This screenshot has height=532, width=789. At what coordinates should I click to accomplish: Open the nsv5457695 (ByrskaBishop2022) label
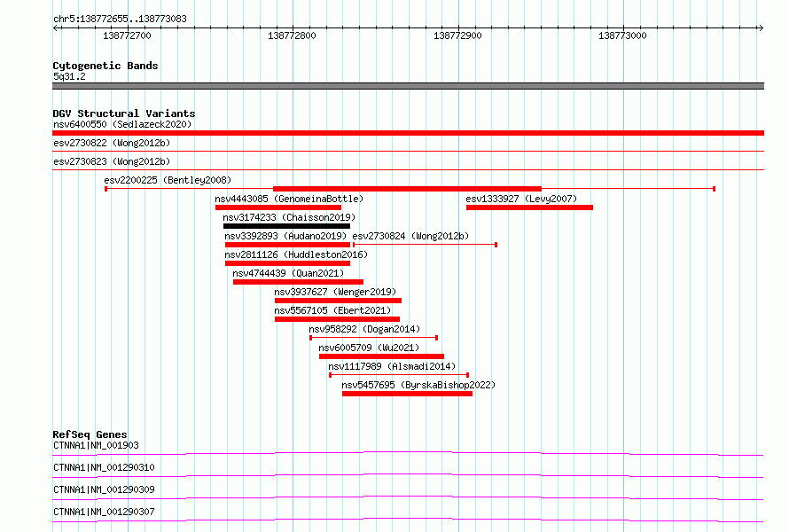tap(418, 385)
